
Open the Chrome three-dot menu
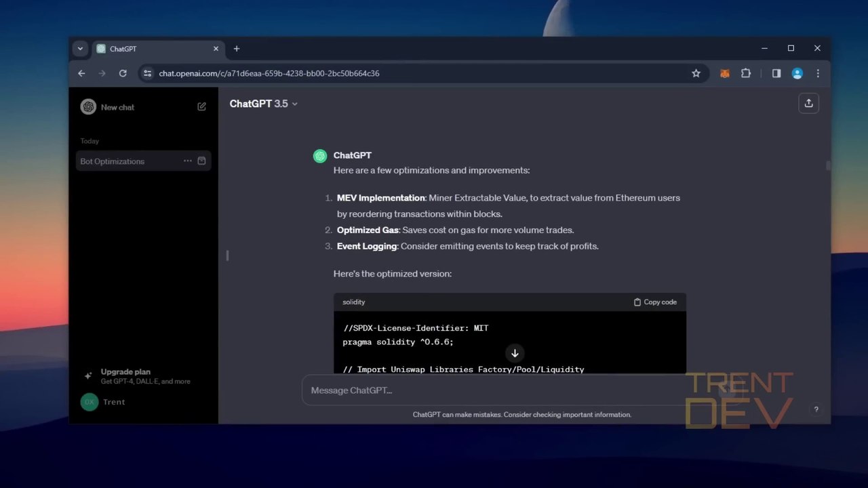coord(818,73)
